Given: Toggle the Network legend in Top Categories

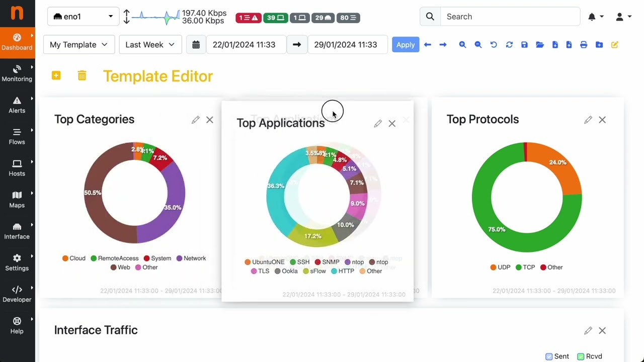Looking at the screenshot, I should (x=191, y=258).
